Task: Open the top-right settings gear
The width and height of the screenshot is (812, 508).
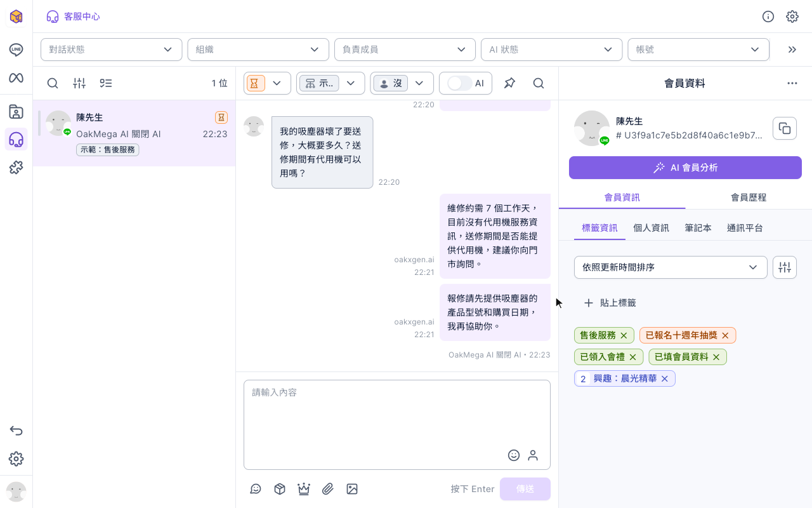Action: pos(792,17)
